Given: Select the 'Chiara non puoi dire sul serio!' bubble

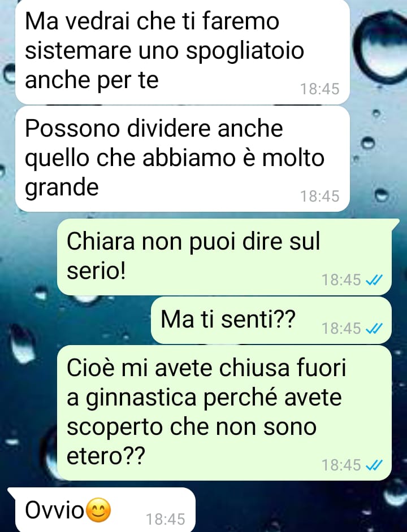Looking at the screenshot, I should click(x=224, y=257).
